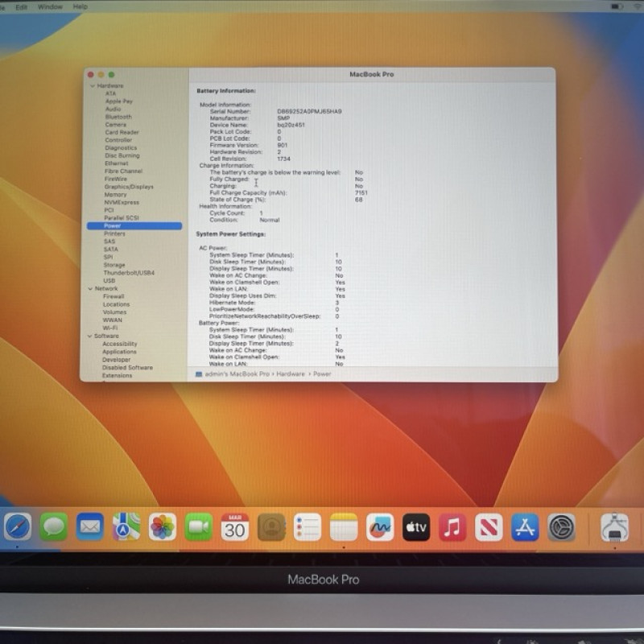This screenshot has width=644, height=644.
Task: Select Controller in the sidebar
Action: (x=118, y=139)
